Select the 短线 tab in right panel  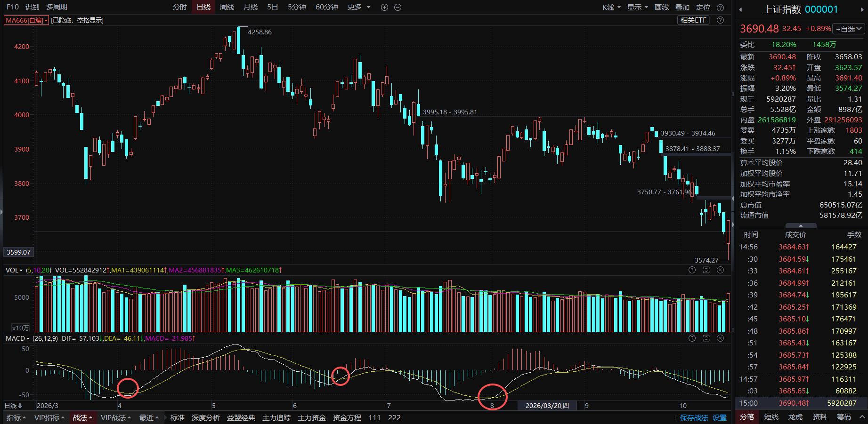[x=771, y=416]
